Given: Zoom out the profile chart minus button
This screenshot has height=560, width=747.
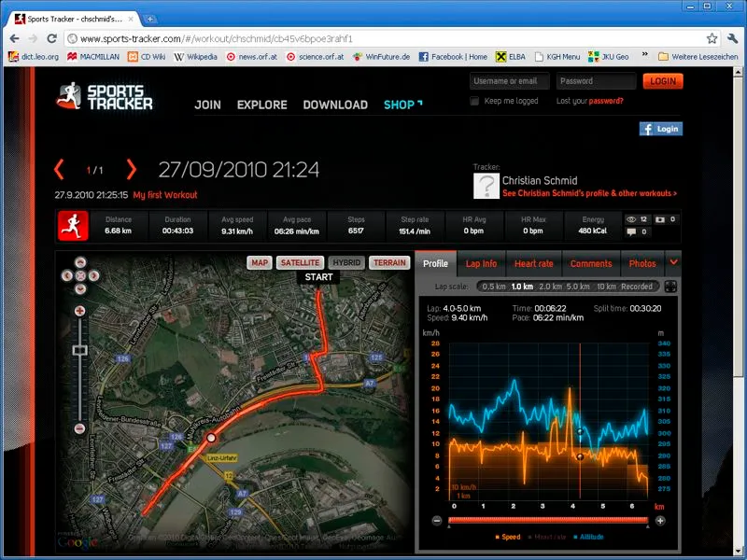Looking at the screenshot, I should [x=437, y=521].
